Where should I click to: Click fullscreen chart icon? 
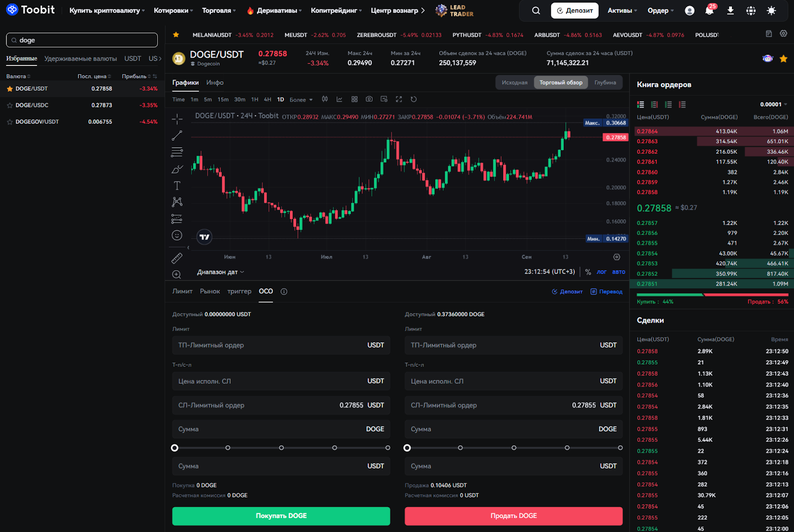pyautogui.click(x=399, y=99)
